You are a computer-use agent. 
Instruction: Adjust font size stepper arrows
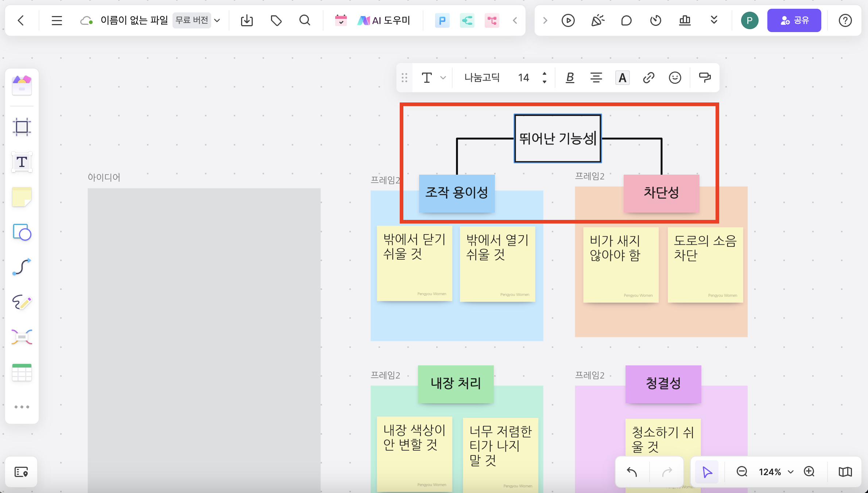[x=544, y=78]
